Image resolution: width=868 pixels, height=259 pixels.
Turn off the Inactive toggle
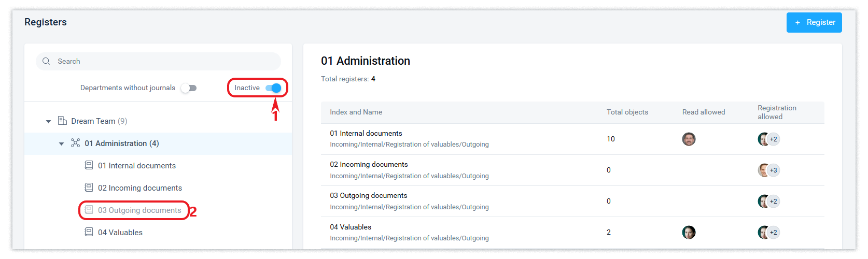273,88
